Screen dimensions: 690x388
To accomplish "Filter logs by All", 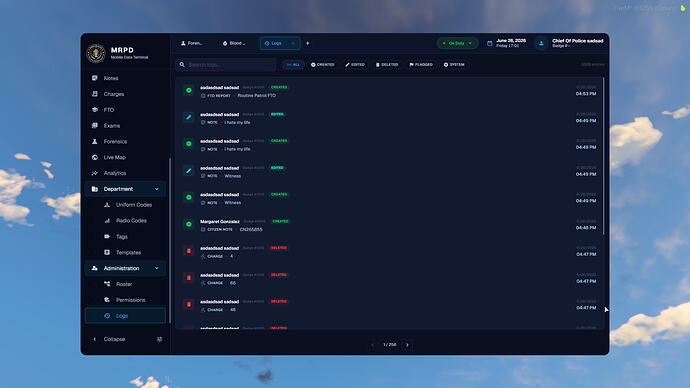I will [293, 65].
